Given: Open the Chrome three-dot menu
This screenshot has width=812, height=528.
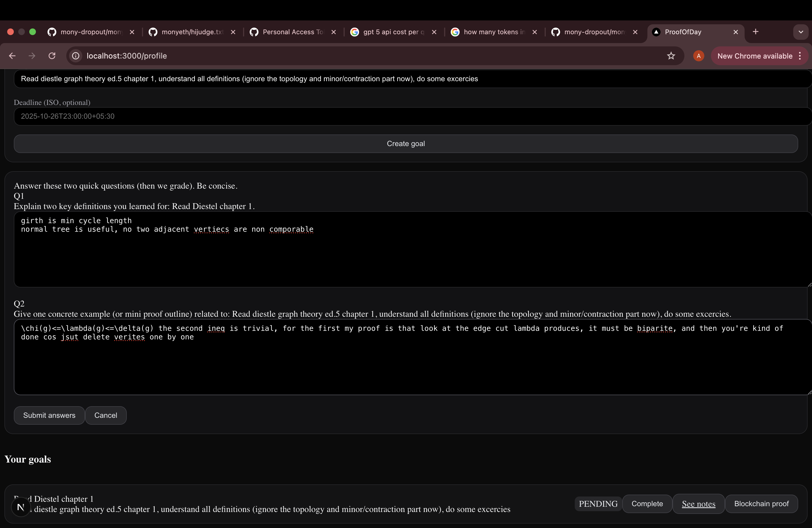Looking at the screenshot, I should [800, 56].
